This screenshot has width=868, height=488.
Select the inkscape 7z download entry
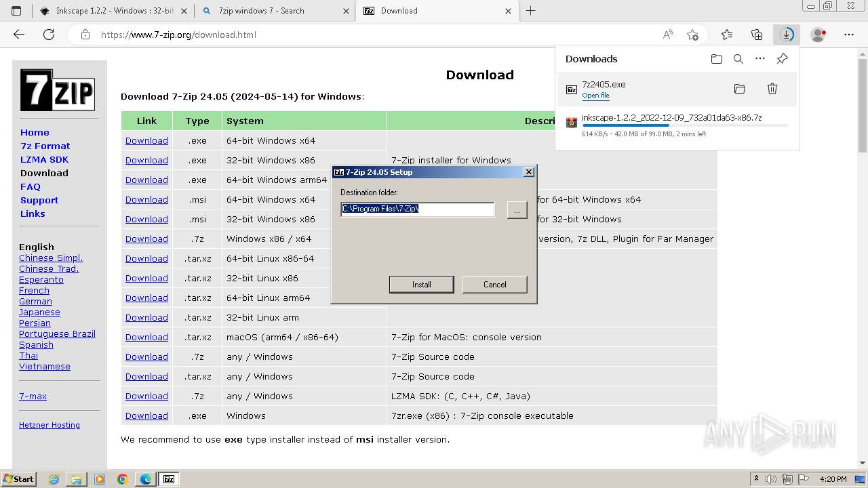click(677, 125)
